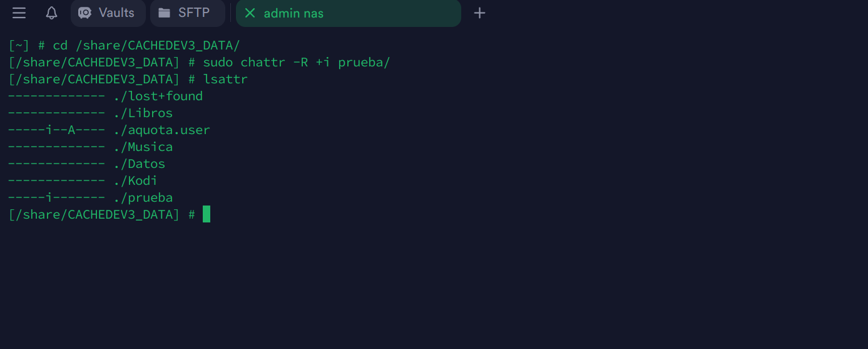The image size is (868, 349).
Task: Click the SFTP folder icon
Action: coord(165,13)
